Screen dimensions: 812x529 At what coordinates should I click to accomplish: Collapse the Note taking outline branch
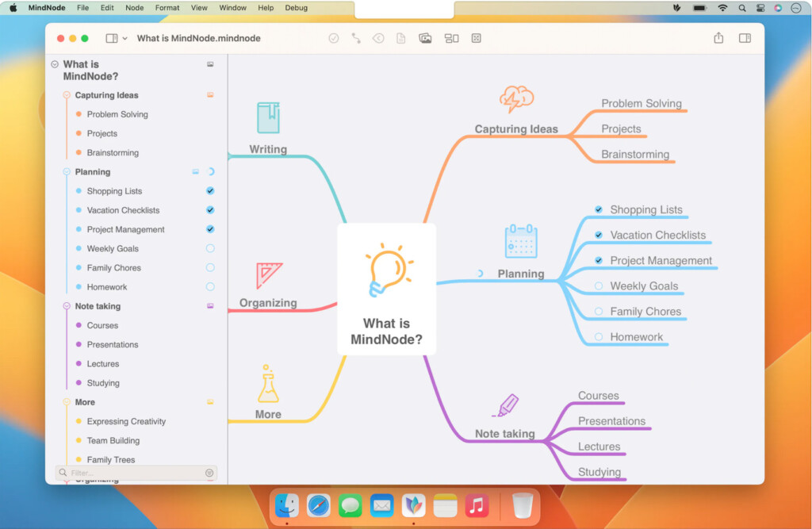pos(67,306)
